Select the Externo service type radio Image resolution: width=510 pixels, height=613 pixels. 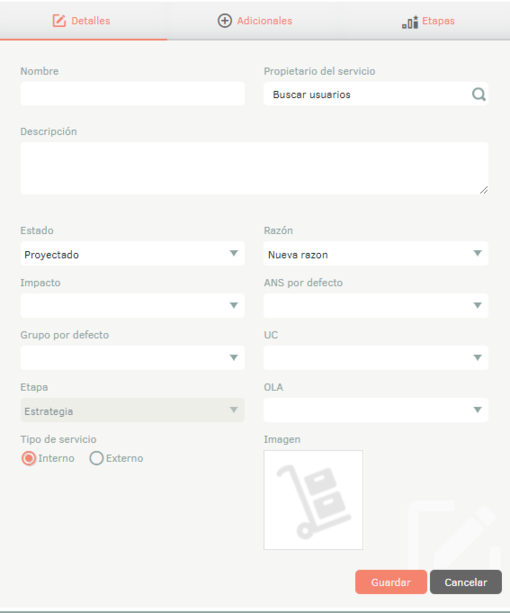[97, 458]
